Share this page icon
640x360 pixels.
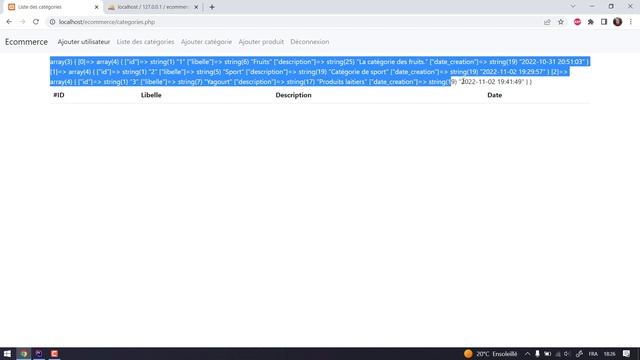(547, 22)
